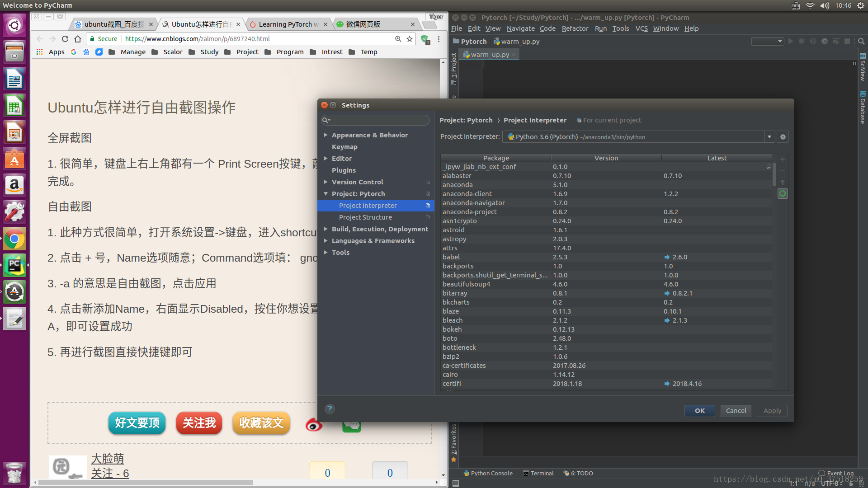Viewport: 868px width, 488px height.
Task: Go to the Chrome home page
Action: (x=78, y=39)
